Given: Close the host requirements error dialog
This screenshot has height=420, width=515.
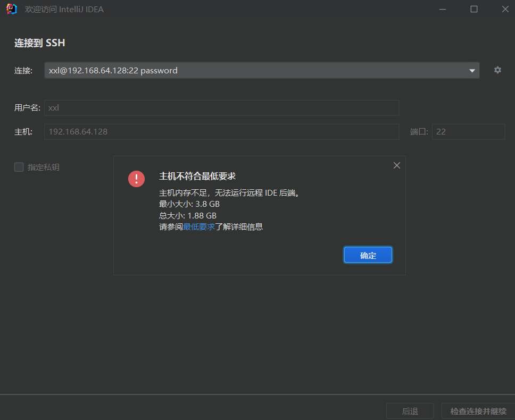Looking at the screenshot, I should (x=397, y=165).
